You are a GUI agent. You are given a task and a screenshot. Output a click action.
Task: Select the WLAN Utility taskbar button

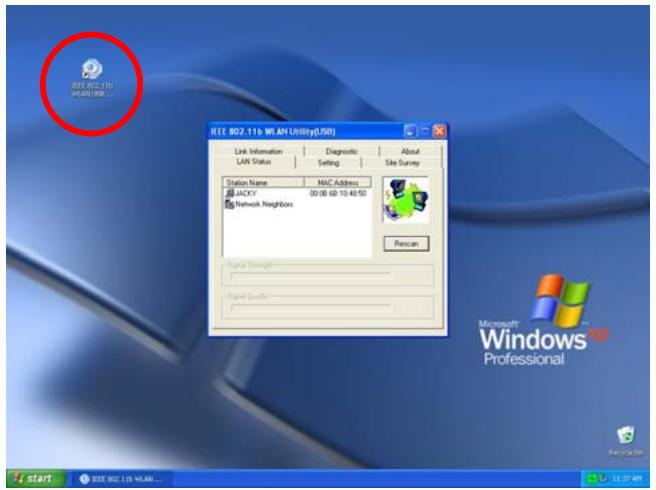click(x=121, y=479)
